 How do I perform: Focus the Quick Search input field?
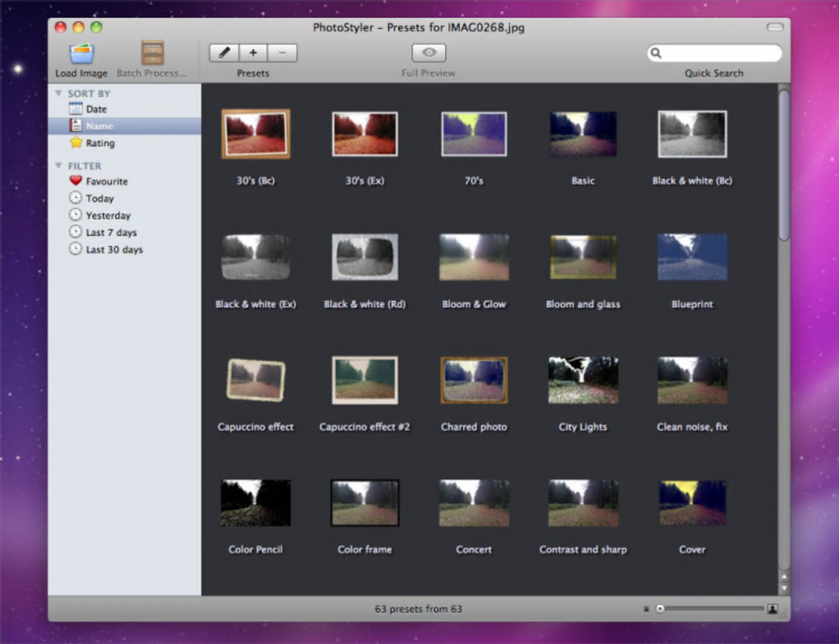pos(714,53)
